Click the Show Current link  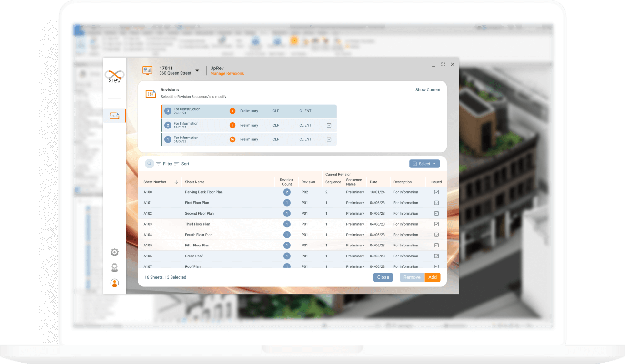point(428,90)
